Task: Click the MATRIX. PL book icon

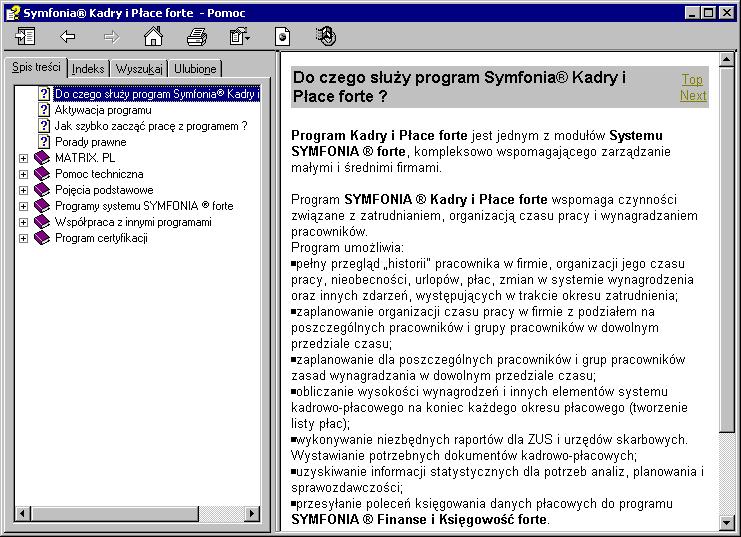Action: [x=42, y=158]
